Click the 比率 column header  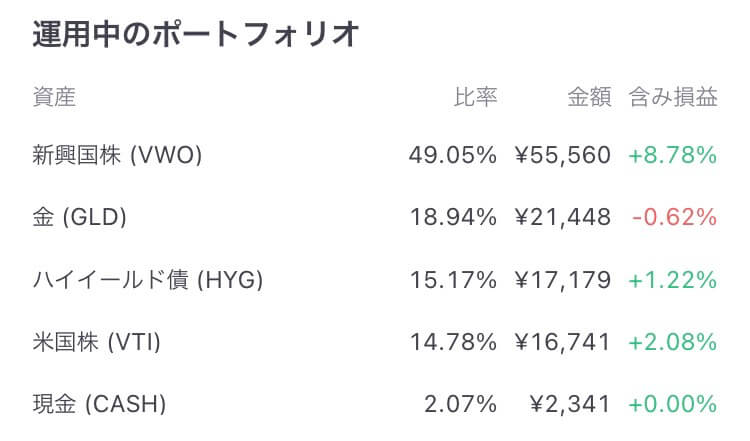tap(475, 97)
